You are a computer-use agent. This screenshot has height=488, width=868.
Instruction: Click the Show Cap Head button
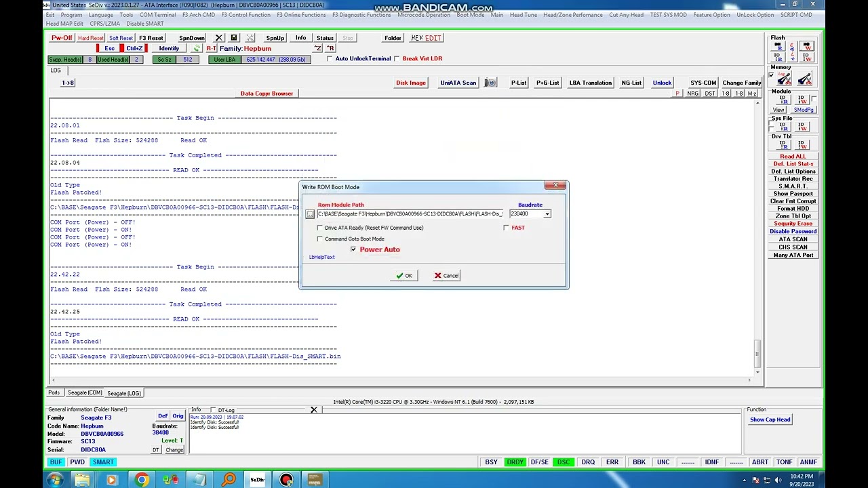[770, 420]
